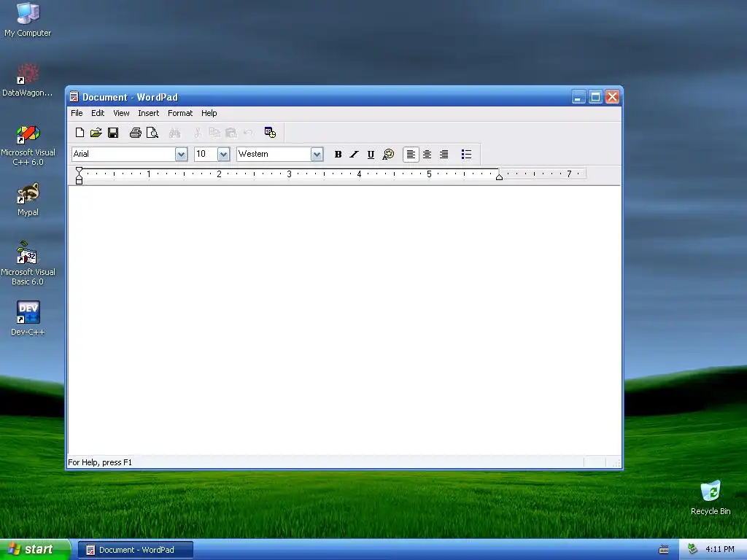Select the Dev-C++ desktop shortcut
The height and width of the screenshot is (560, 747).
click(x=28, y=319)
